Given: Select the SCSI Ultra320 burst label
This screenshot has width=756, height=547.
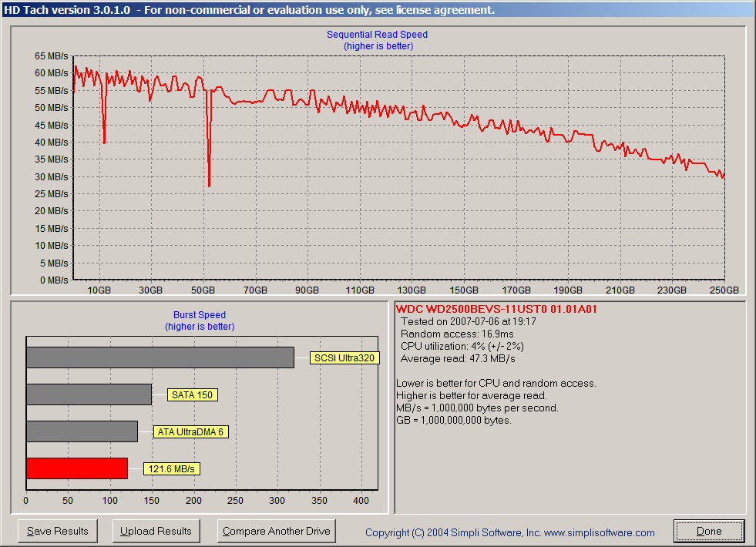Looking at the screenshot, I should pos(344,357).
